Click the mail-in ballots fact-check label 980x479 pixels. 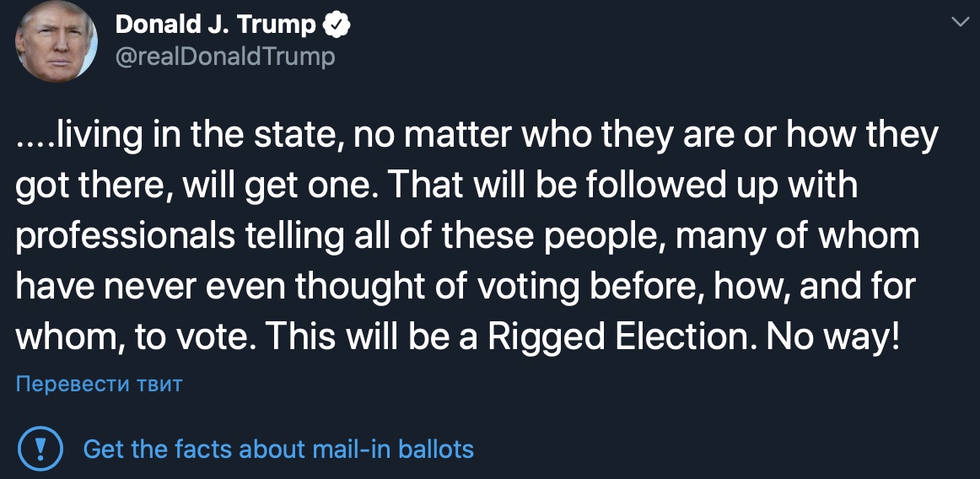click(x=278, y=449)
